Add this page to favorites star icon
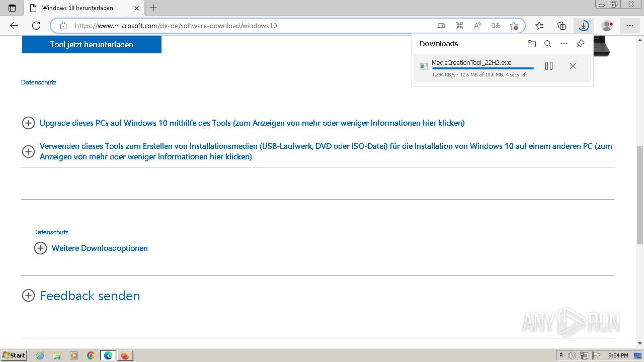This screenshot has height=362, width=644. pos(514,26)
